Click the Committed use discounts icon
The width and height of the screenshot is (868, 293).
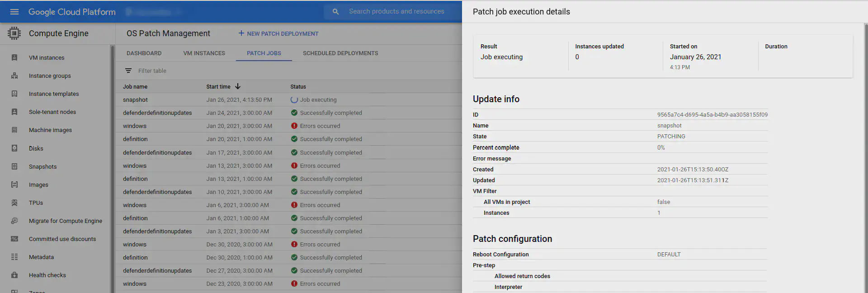coord(14,239)
